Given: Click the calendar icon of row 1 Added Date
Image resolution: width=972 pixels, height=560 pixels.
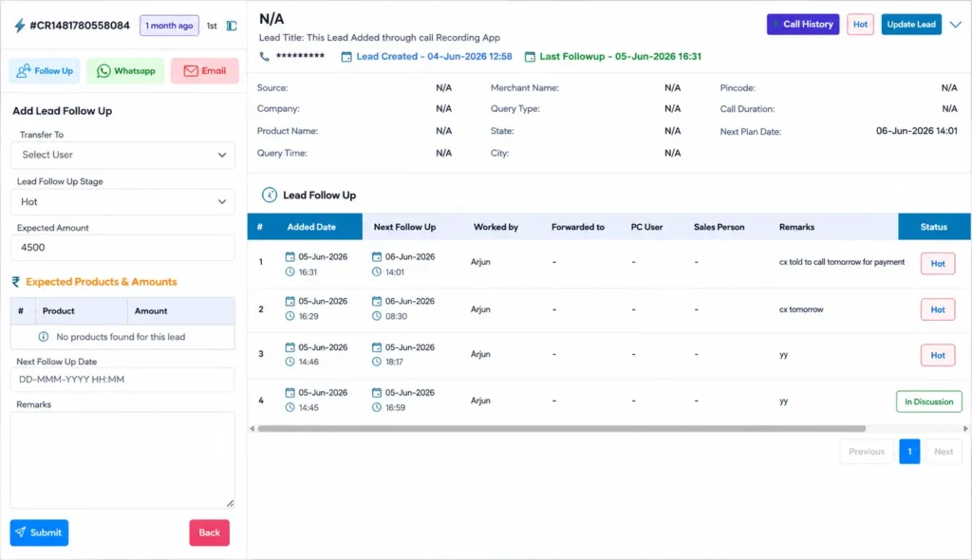Looking at the screenshot, I should point(290,256).
